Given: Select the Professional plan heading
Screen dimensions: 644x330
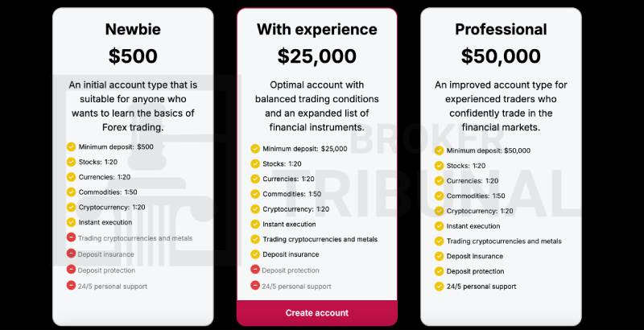Looking at the screenshot, I should (x=501, y=30).
